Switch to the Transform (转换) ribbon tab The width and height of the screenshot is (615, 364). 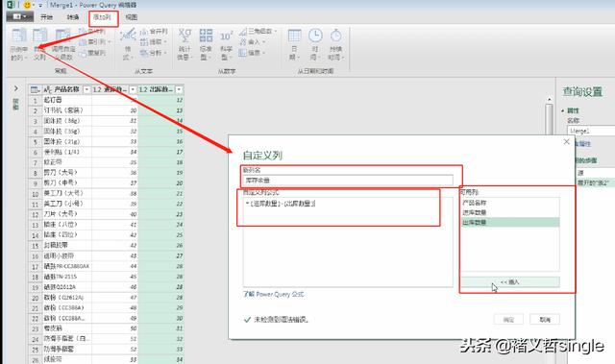(73, 17)
